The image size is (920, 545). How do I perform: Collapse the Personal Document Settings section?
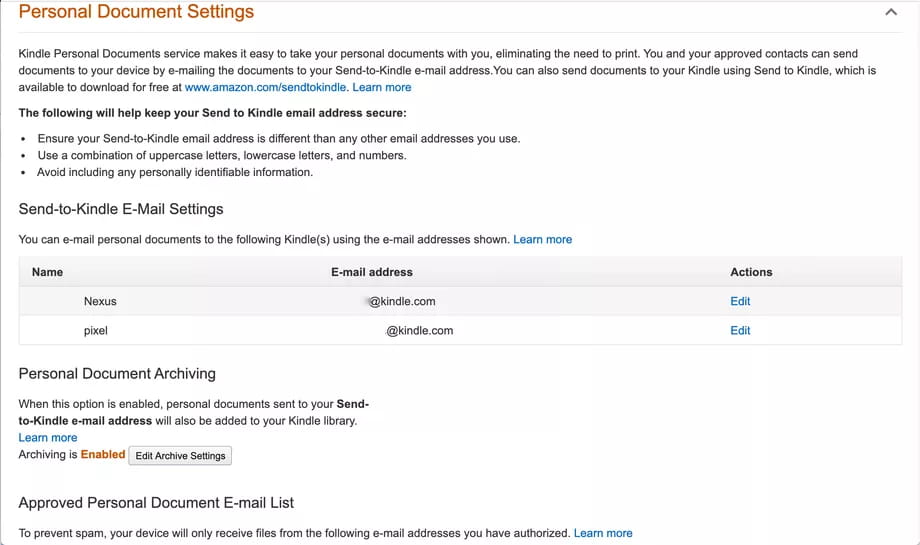(891, 12)
